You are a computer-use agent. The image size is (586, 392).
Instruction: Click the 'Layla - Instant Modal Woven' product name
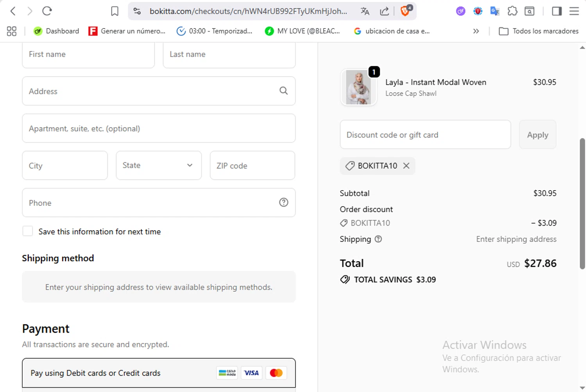pos(436,82)
